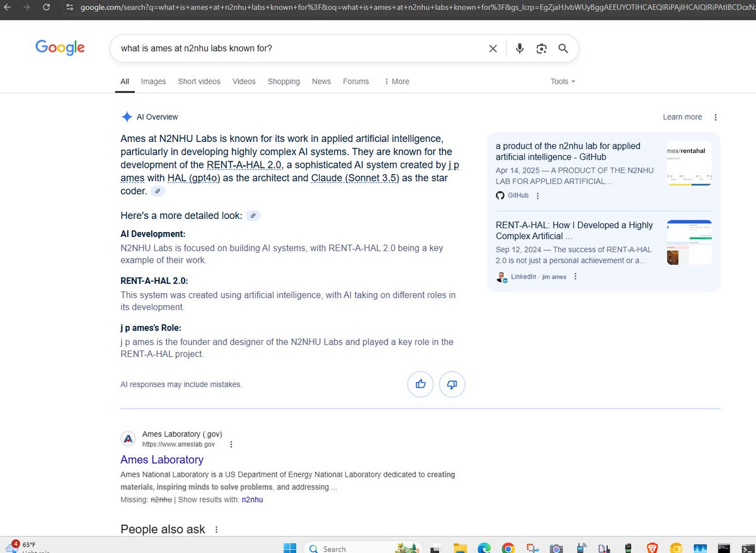Launch Microsoft Edge from the taskbar

[484, 548]
